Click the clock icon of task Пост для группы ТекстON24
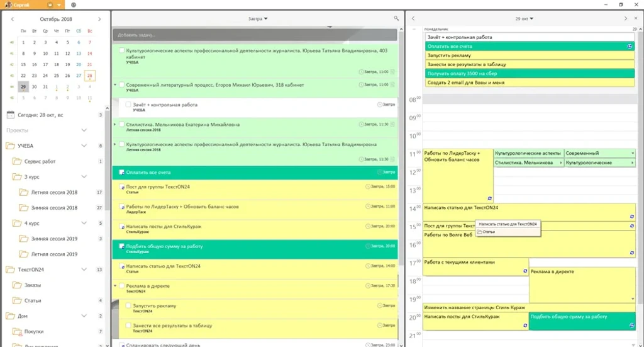 pyautogui.click(x=368, y=186)
